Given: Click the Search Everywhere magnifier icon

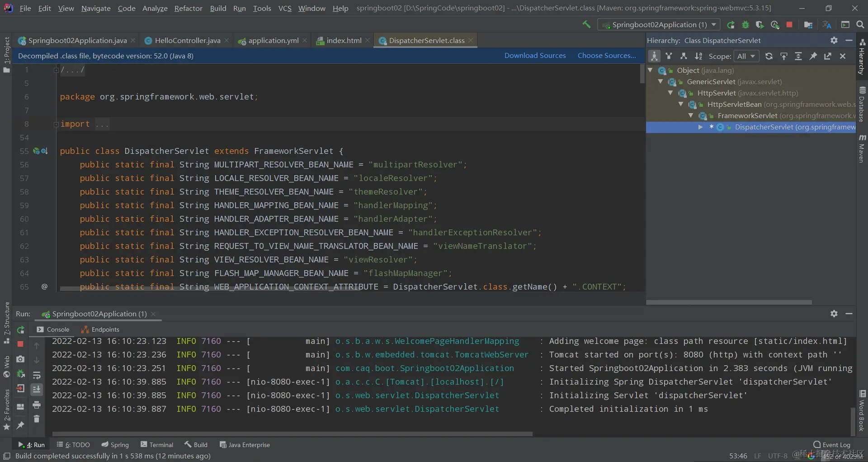Looking at the screenshot, I should (860, 25).
